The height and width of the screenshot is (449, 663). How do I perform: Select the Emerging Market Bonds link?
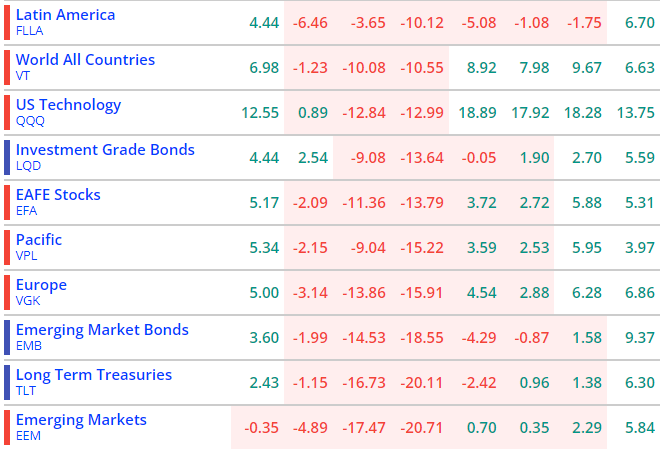pos(102,330)
